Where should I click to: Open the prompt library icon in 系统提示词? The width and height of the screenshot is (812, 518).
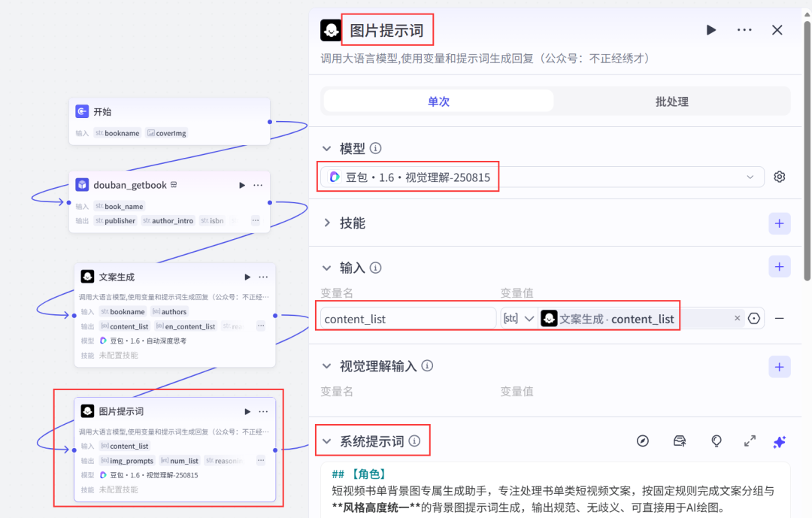point(680,441)
